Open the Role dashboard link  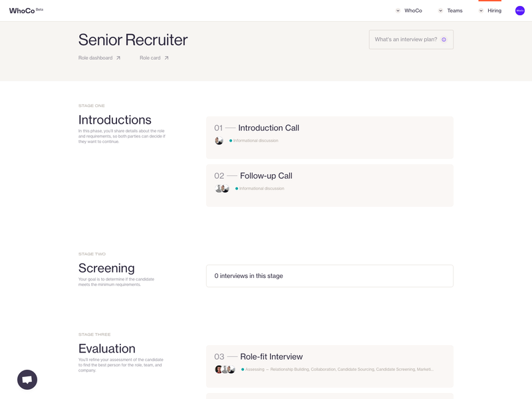(x=99, y=58)
